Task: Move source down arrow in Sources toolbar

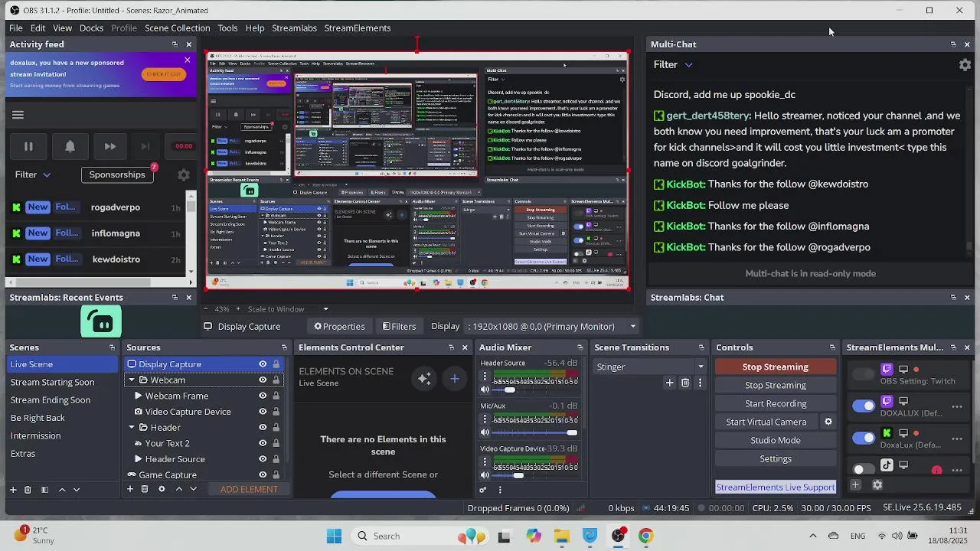Action: point(194,490)
